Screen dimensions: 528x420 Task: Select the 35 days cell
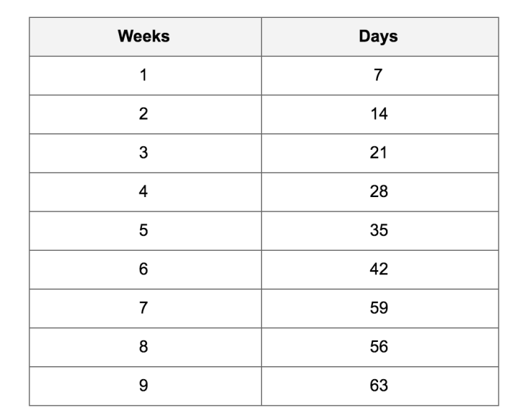(x=379, y=231)
